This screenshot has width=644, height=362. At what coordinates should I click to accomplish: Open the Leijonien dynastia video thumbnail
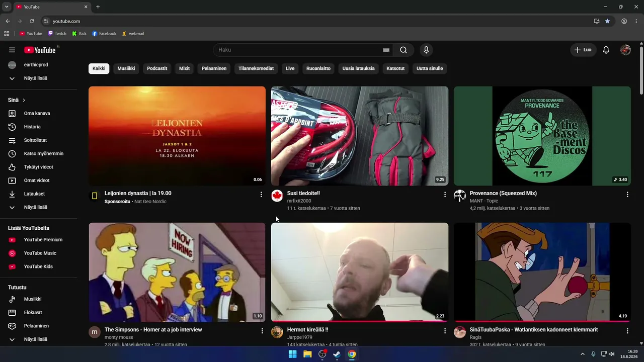[177, 136]
